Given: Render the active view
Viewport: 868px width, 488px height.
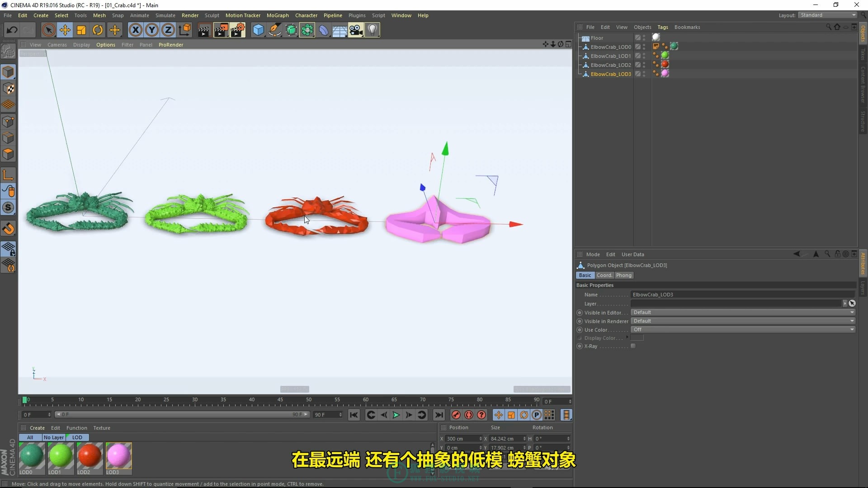Looking at the screenshot, I should click(204, 30).
